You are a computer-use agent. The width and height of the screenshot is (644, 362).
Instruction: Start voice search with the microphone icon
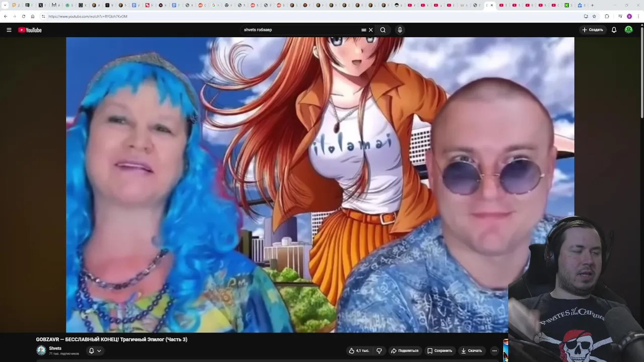pos(400,30)
